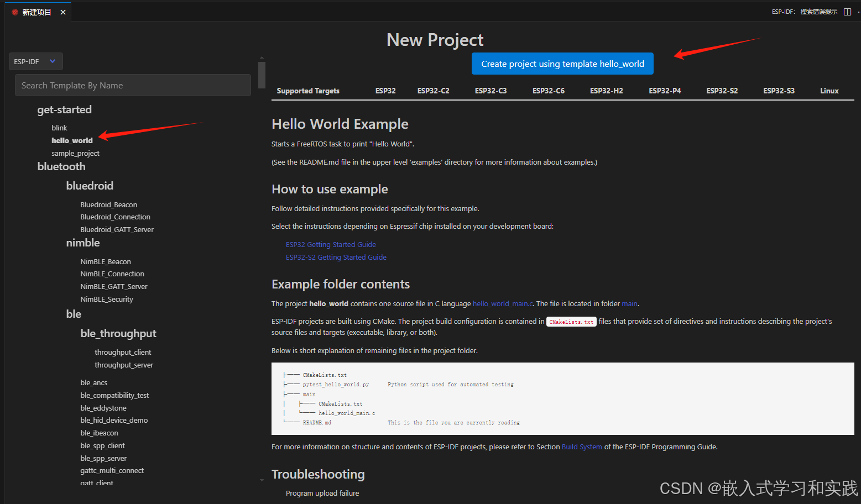Click ESP32 in Supported Targets
861x504 pixels.
click(x=385, y=91)
